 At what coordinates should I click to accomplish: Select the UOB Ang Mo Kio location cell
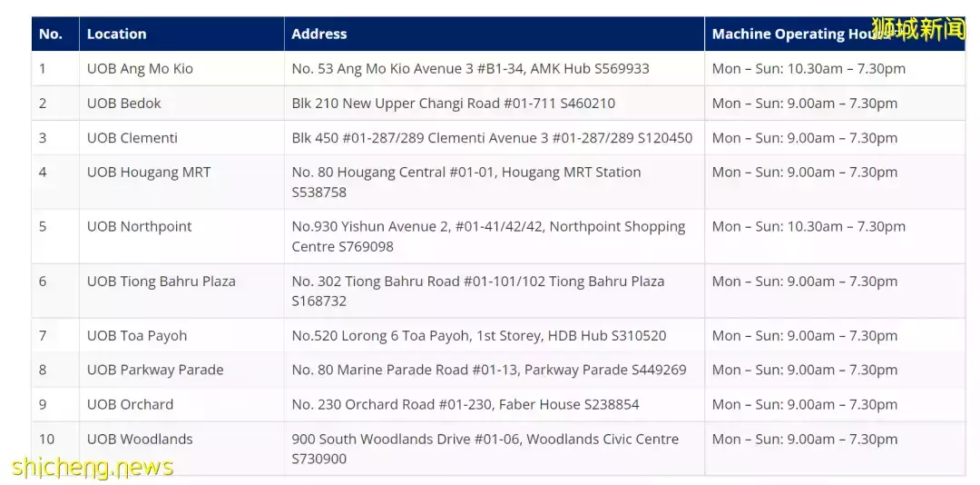coord(181,68)
